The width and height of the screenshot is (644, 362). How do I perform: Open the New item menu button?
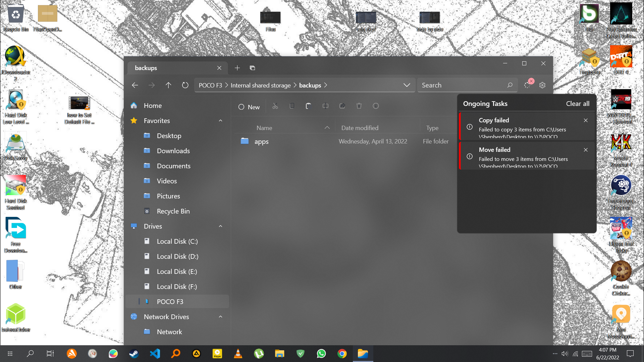(249, 107)
